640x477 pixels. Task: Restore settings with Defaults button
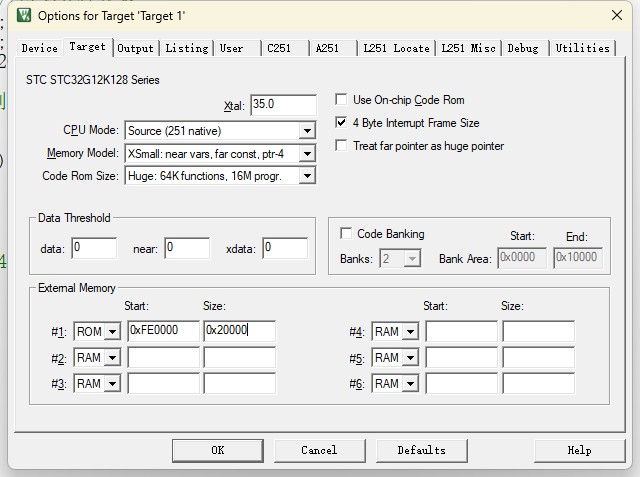(422, 450)
